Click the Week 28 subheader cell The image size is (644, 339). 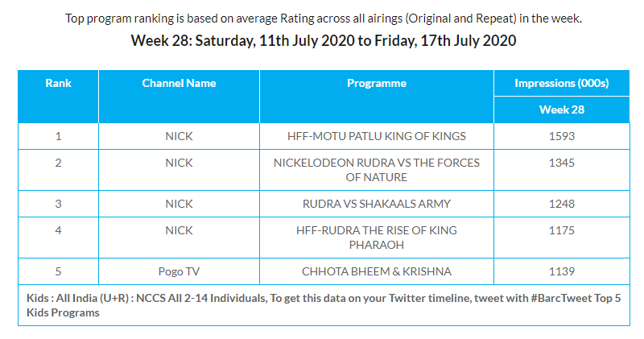(x=562, y=110)
